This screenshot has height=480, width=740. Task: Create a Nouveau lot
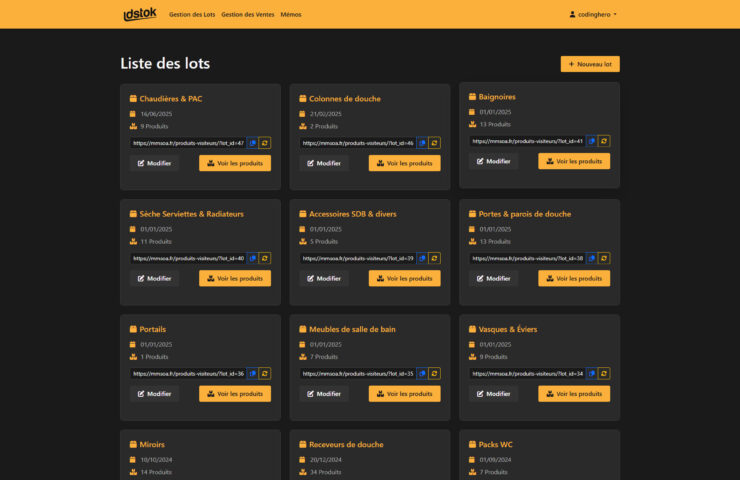click(590, 64)
